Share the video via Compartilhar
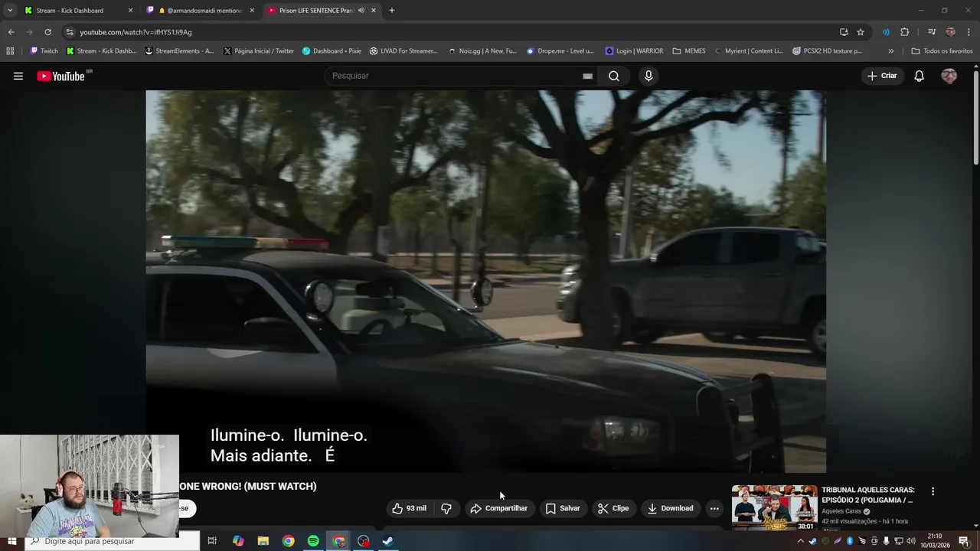 [498, 508]
